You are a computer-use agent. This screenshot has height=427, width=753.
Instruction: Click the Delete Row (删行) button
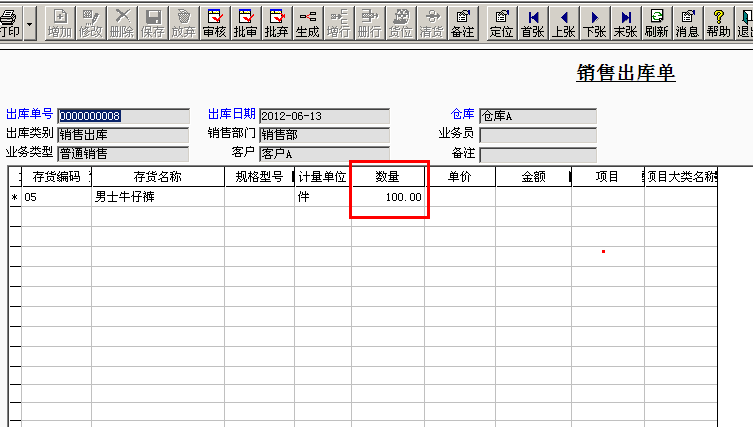369,23
